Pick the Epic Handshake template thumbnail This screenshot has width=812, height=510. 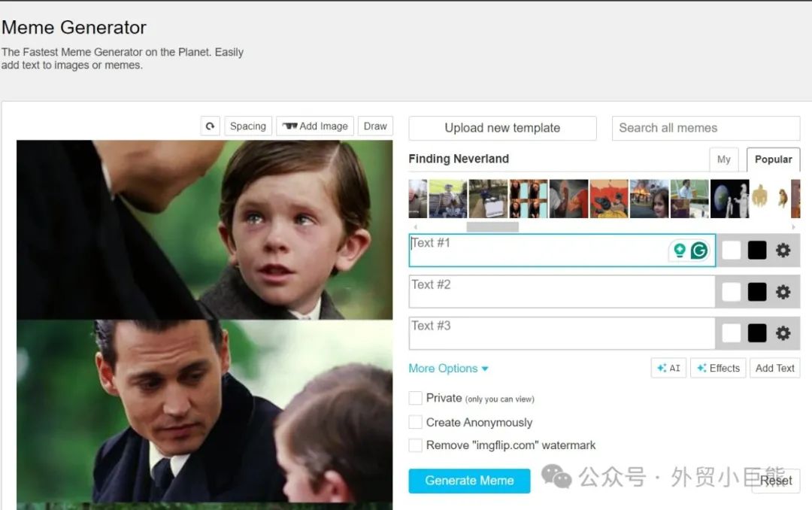(x=568, y=199)
